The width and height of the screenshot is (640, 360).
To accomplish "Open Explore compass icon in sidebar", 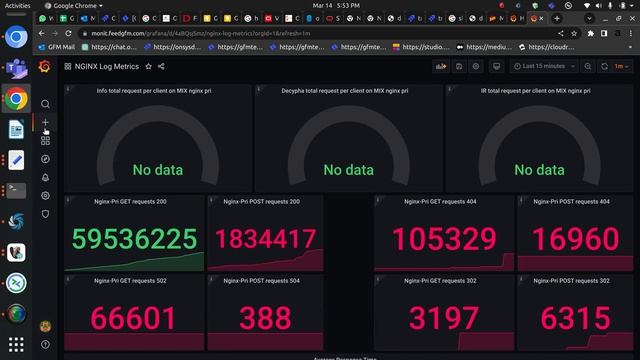I will (45, 159).
